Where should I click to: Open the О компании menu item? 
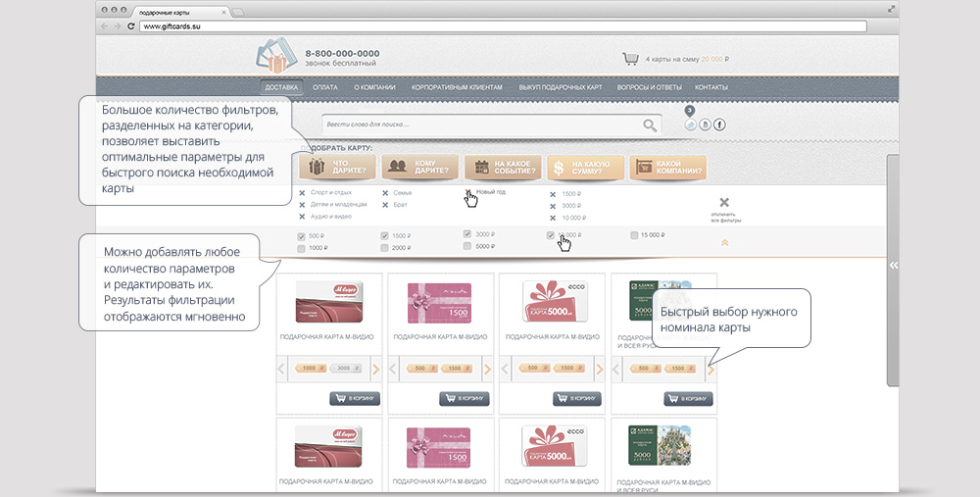pyautogui.click(x=374, y=87)
